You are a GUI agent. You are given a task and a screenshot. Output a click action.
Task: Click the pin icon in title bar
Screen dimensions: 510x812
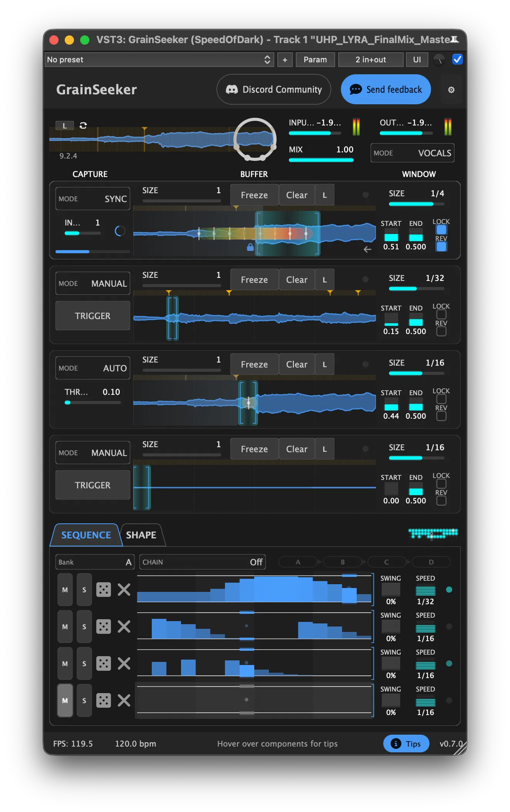coord(455,39)
